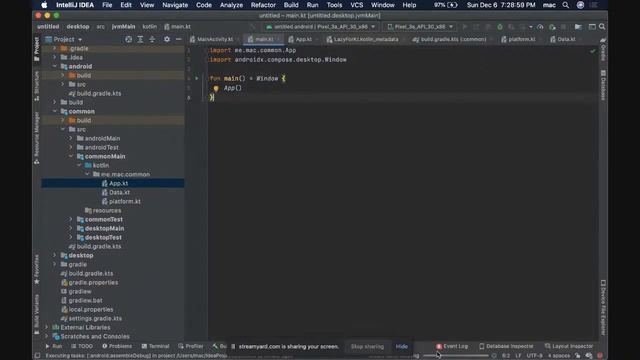Expand the commonTest folder
Screen dimensions: 640x360
71,219
